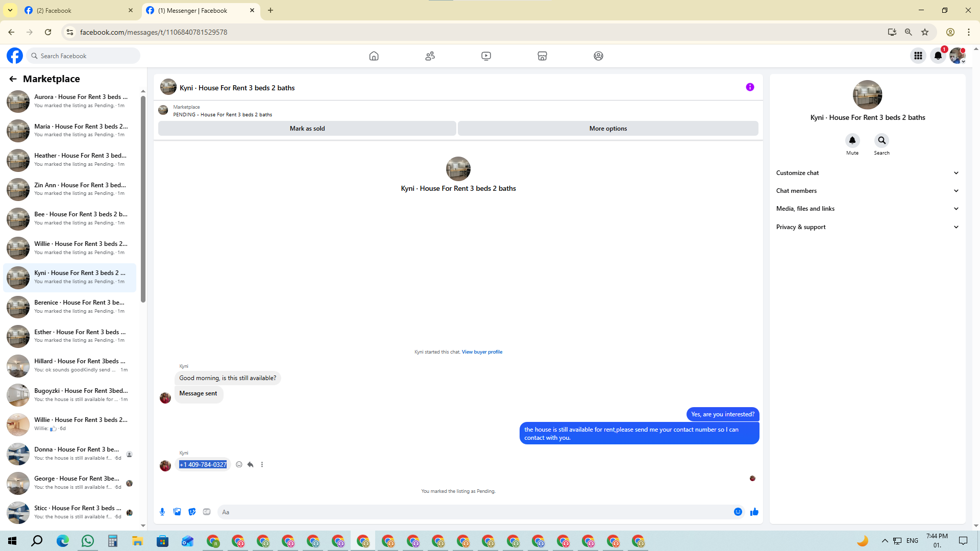The image size is (980, 551).
Task: Click the Aa message input field
Action: tap(475, 512)
